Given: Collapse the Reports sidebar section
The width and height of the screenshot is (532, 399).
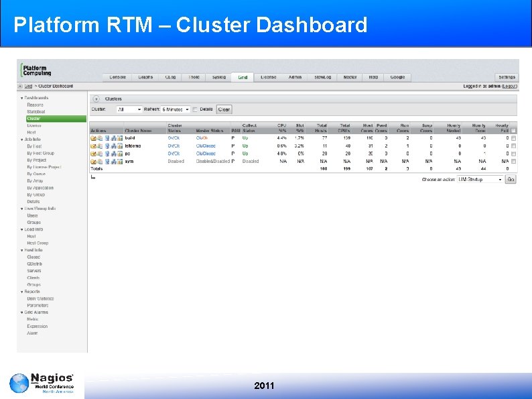Looking at the screenshot, I should pyautogui.click(x=21, y=292).
